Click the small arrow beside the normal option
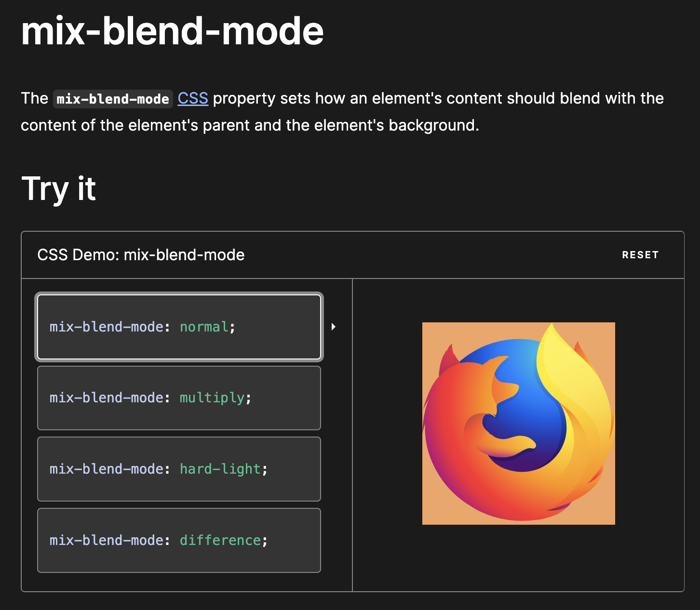Screen dimensions: 700x610 [333, 327]
